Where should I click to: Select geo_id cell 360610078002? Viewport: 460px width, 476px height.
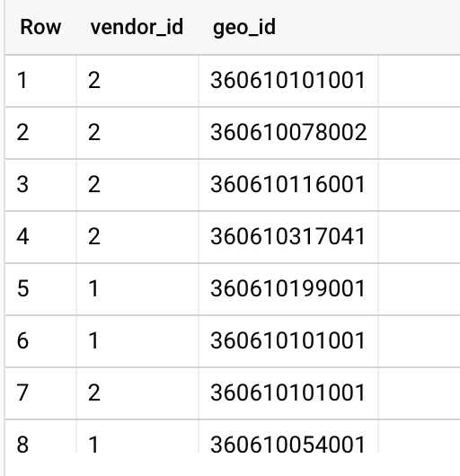(x=288, y=132)
